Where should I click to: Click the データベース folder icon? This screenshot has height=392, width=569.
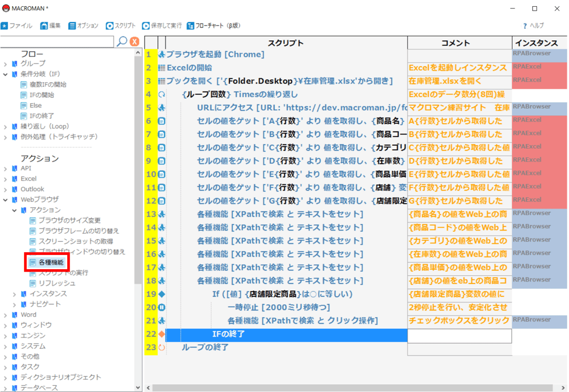(15, 388)
